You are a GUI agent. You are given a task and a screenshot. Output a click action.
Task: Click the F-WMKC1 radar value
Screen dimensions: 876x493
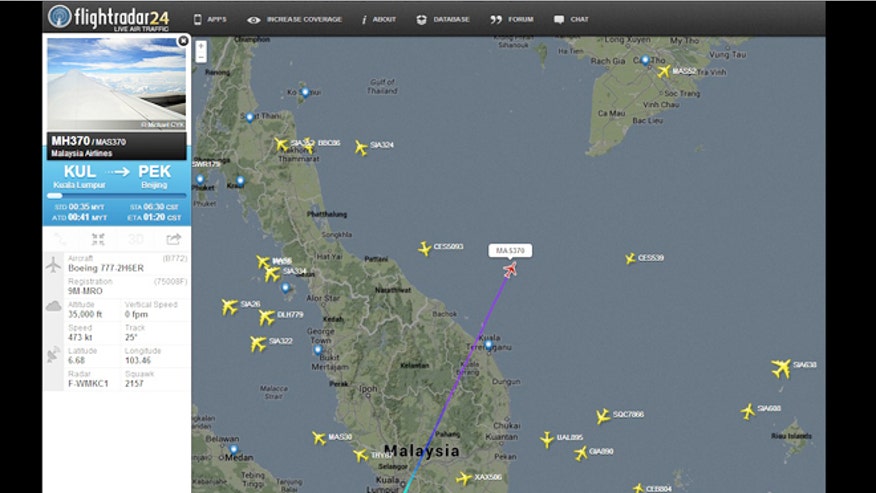[x=88, y=383]
